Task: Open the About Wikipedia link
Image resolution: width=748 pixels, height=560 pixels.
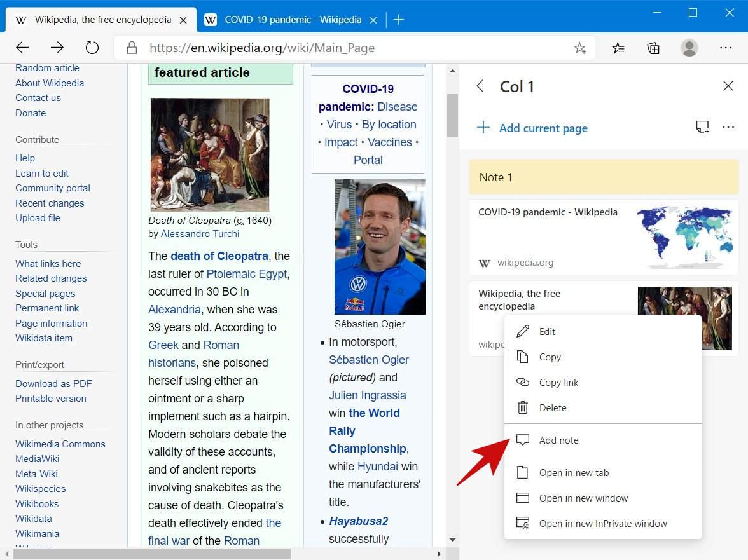Action: [50, 83]
